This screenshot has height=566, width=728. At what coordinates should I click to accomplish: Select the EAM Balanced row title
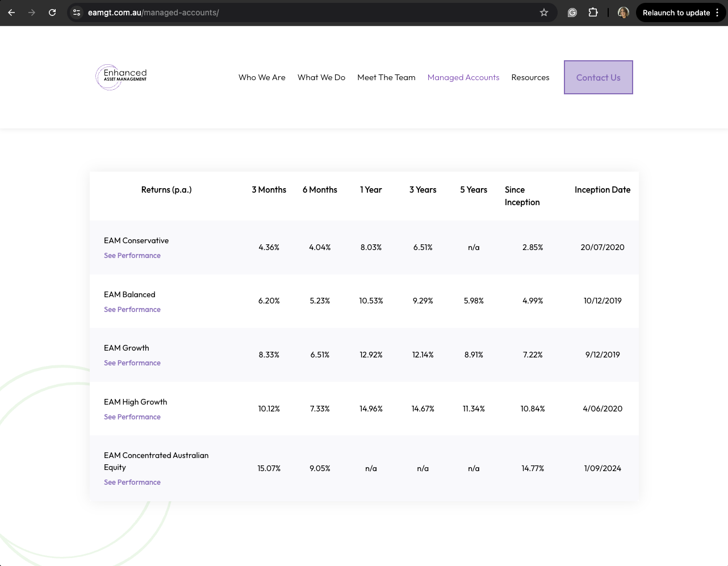pos(129,295)
